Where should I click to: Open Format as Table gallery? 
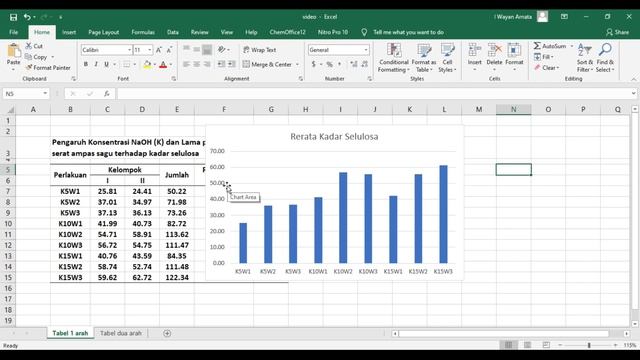click(x=424, y=58)
